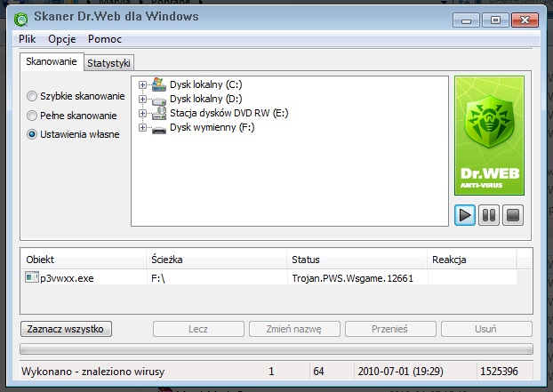This screenshot has height=392, width=553.
Task: Select the hard drive icon for D:
Action: [159, 100]
